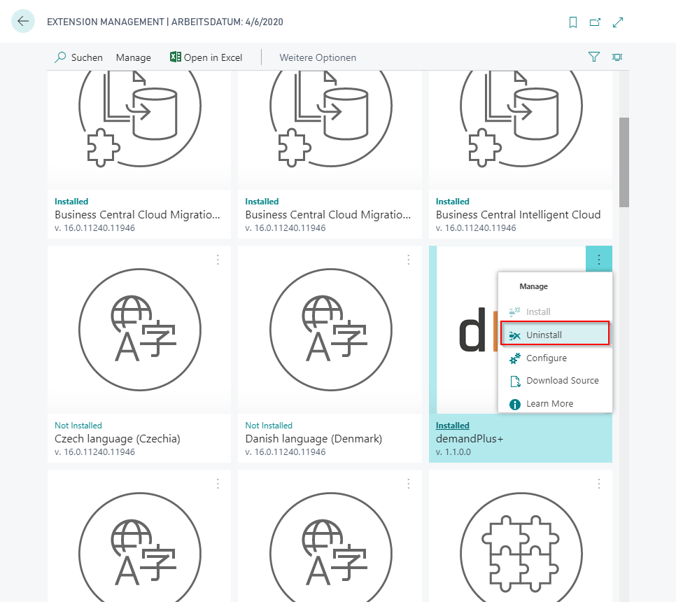Click Installed status of Business Central Intelligent Cloud
The image size is (676, 616).
click(452, 202)
